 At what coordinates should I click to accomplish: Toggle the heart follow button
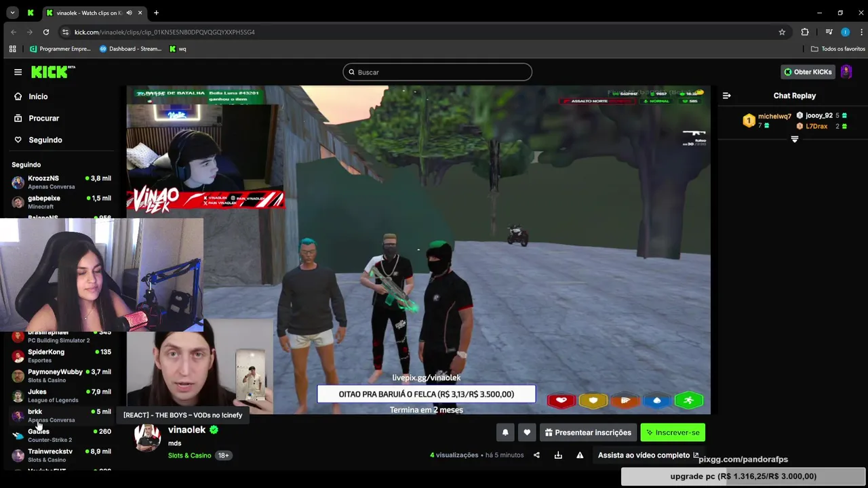[527, 432]
